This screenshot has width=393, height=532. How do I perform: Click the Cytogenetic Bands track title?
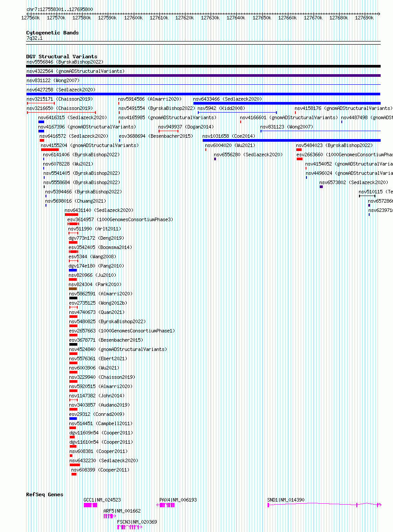pos(53,33)
